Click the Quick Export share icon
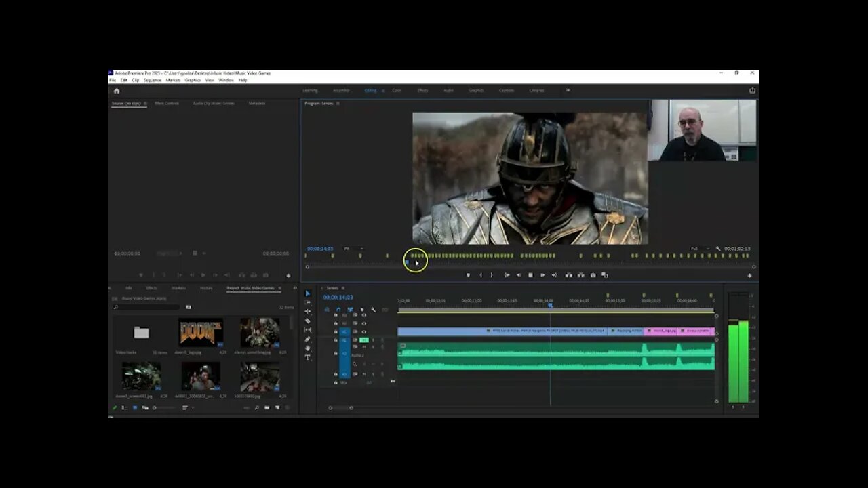The width and height of the screenshot is (868, 488). 751,90
